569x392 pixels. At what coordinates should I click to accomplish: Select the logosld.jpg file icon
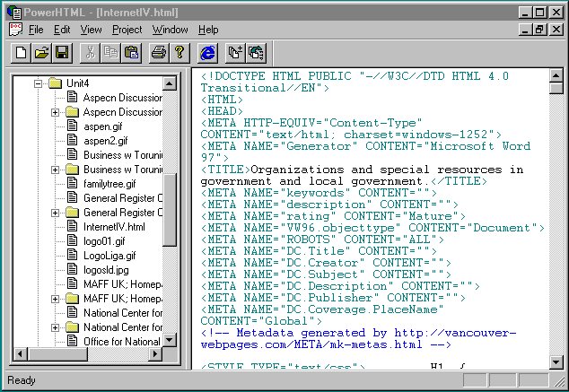tap(73, 269)
